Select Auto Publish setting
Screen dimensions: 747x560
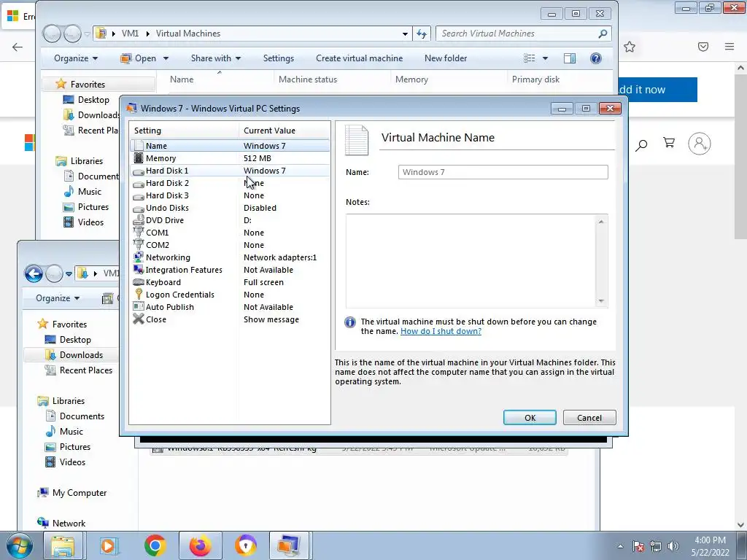[230, 307]
